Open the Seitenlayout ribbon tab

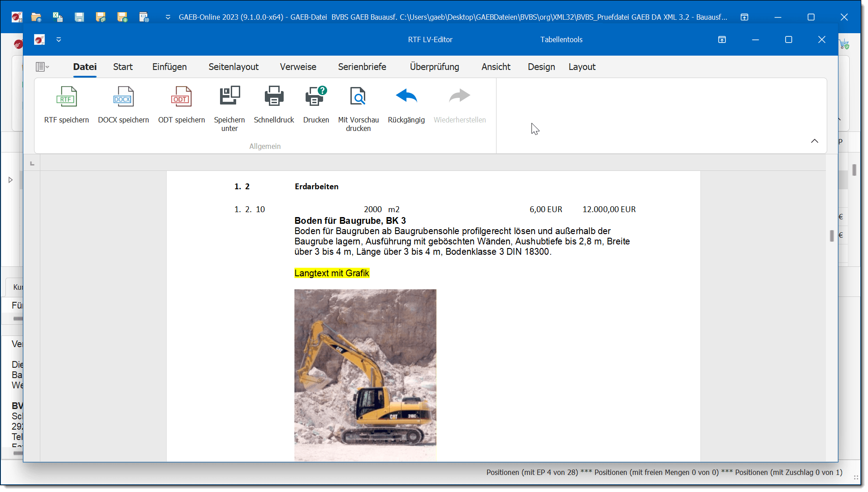(x=233, y=67)
